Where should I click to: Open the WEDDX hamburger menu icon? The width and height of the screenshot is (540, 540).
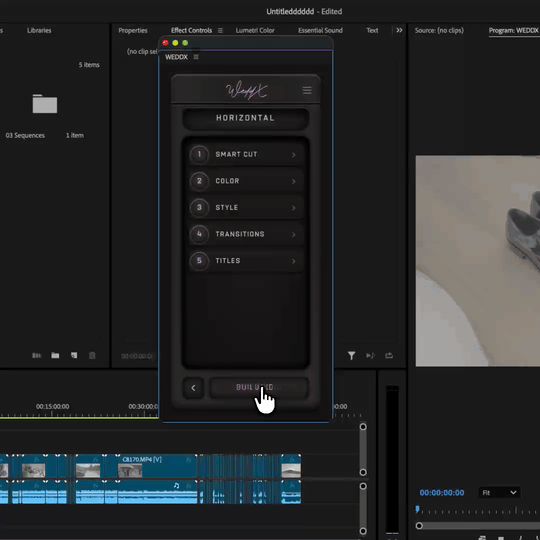[307, 90]
